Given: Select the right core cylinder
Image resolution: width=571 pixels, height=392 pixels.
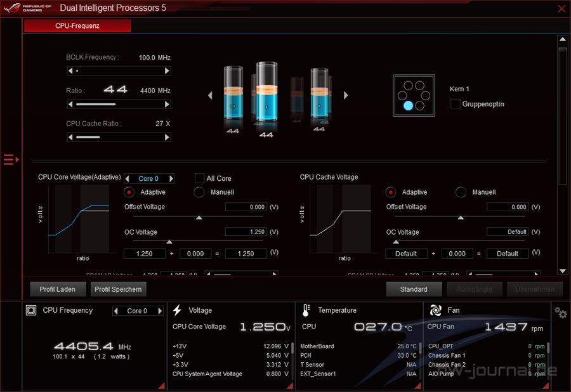Looking at the screenshot, I should [x=319, y=93].
